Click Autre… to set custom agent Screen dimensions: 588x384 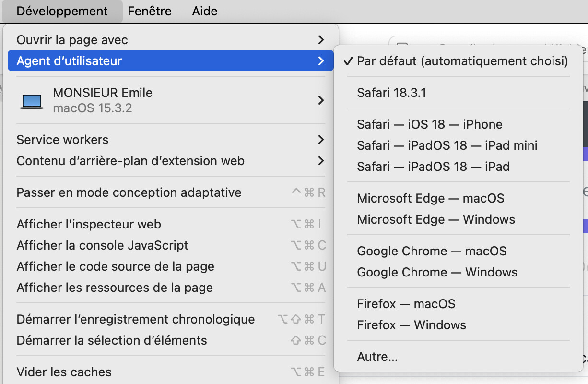[x=458, y=357]
